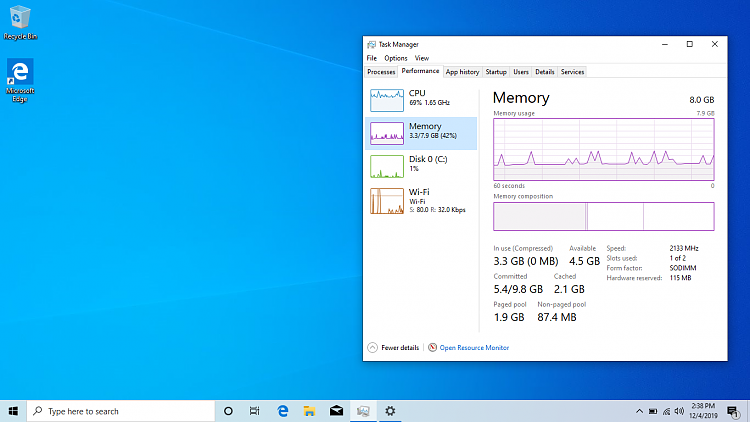Click the 87.4 MB Non-paged pool value
This screenshot has height=422, width=750.
[x=557, y=317]
